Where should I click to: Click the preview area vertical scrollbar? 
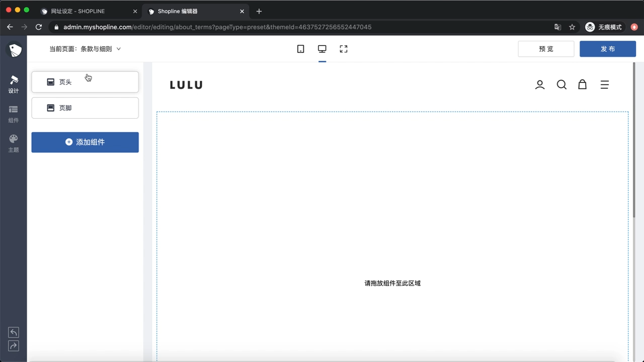tap(633, 140)
